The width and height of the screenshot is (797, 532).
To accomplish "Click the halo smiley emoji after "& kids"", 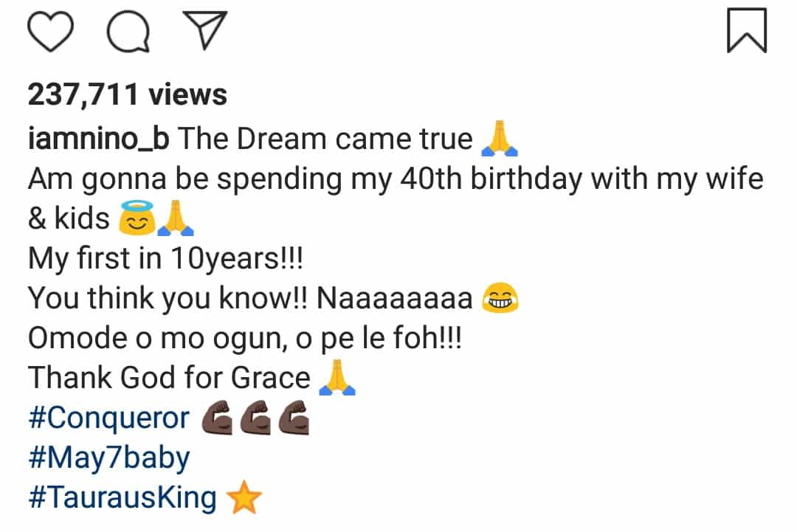I will 137,219.
